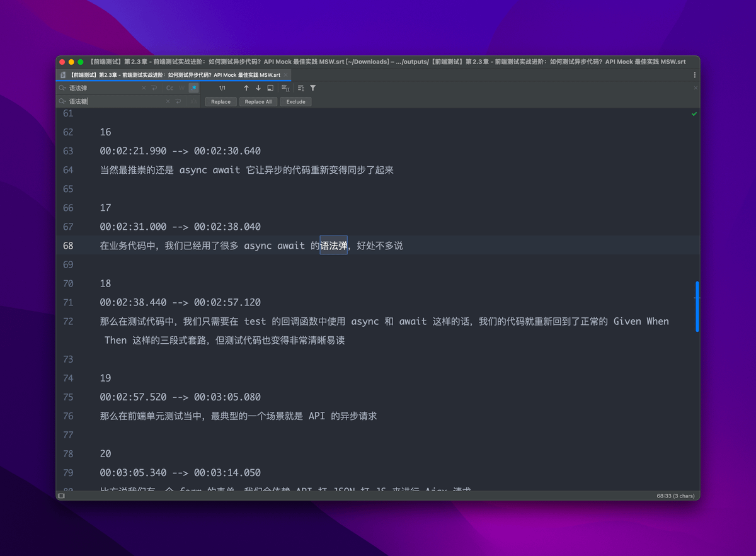Click the filter search results funnel icon
The image size is (756, 556).
313,88
